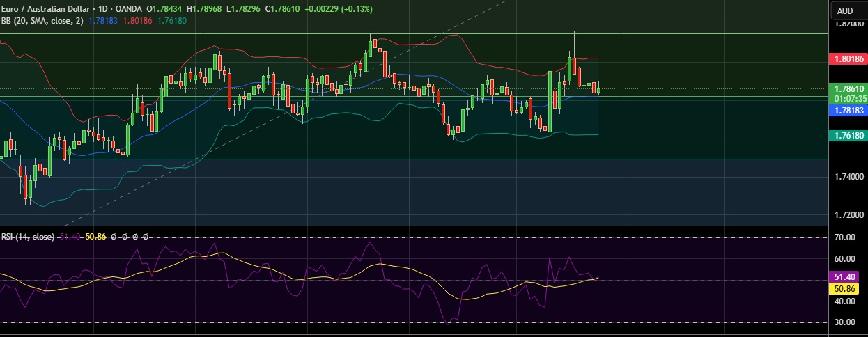Open the AUD currency selector
The height and width of the screenshot is (337, 868).
tap(845, 10)
